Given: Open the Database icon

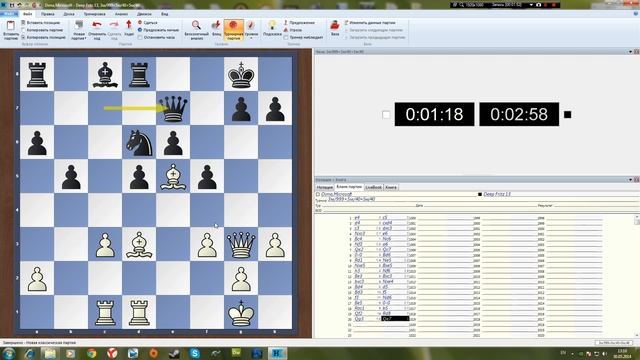Looking at the screenshot, I should (335, 25).
